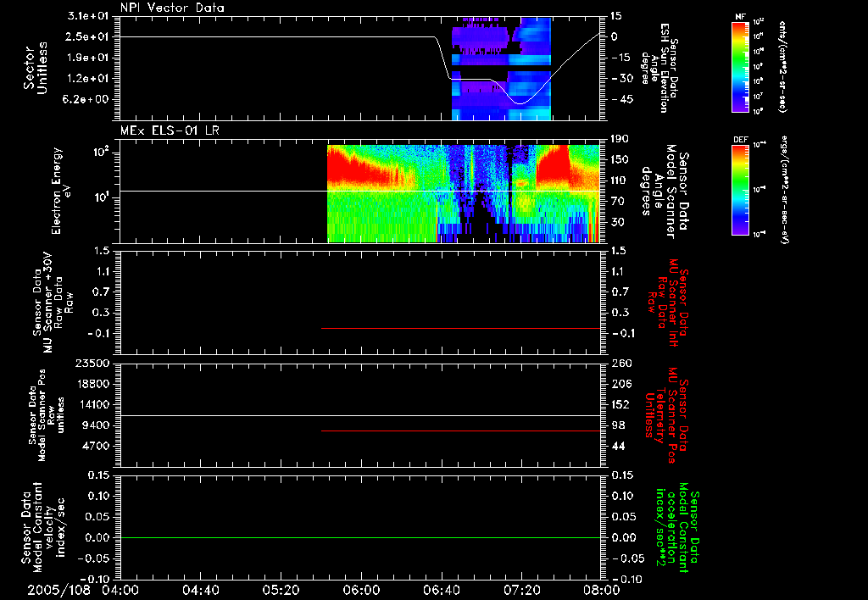
Task: Click the 9400 scanner position tick value
Action: tap(96, 425)
